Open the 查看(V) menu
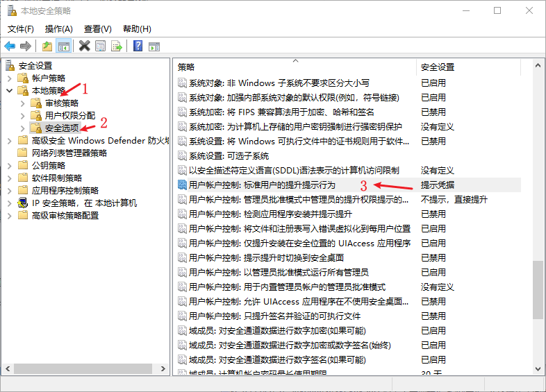546x392 pixels. [x=97, y=28]
